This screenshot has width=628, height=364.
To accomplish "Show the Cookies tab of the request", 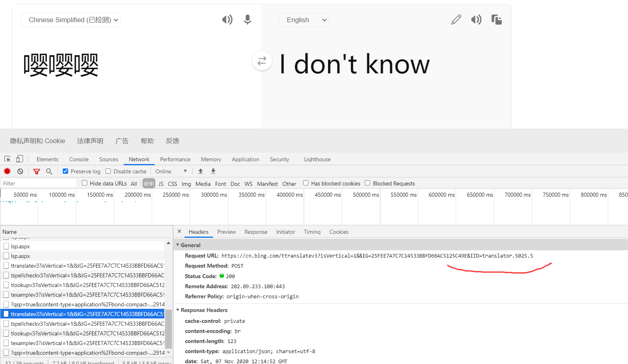I will click(339, 232).
